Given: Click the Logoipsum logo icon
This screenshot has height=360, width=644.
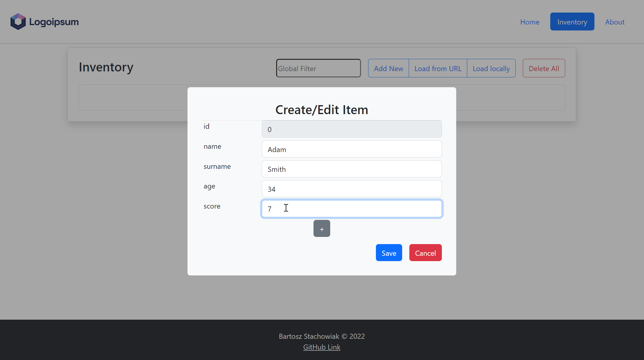Looking at the screenshot, I should pyautogui.click(x=18, y=21).
